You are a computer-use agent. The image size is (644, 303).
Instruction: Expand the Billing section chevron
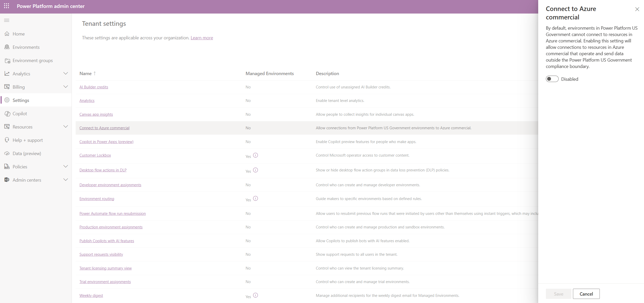point(66,87)
